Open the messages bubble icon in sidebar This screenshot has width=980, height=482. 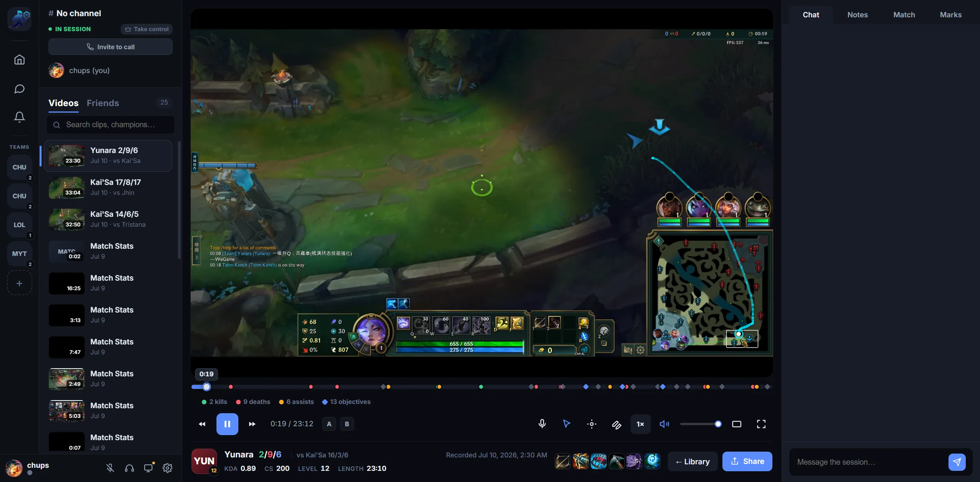(19, 89)
